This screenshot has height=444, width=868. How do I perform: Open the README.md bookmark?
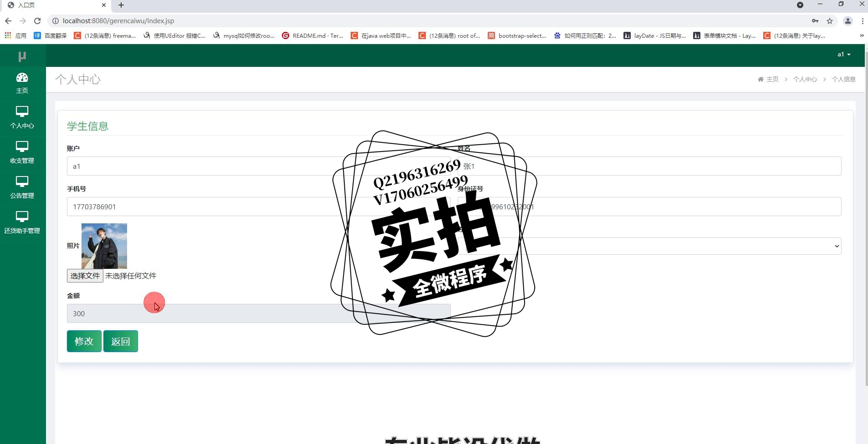313,35
